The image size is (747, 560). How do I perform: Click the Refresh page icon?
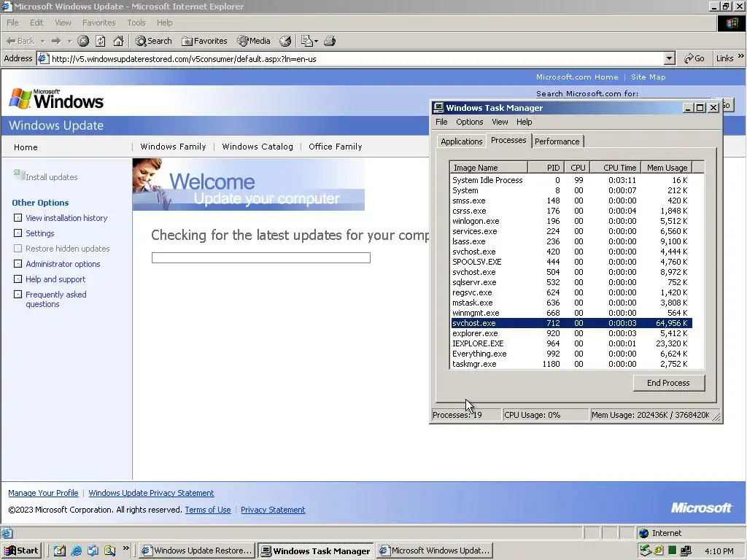click(101, 41)
